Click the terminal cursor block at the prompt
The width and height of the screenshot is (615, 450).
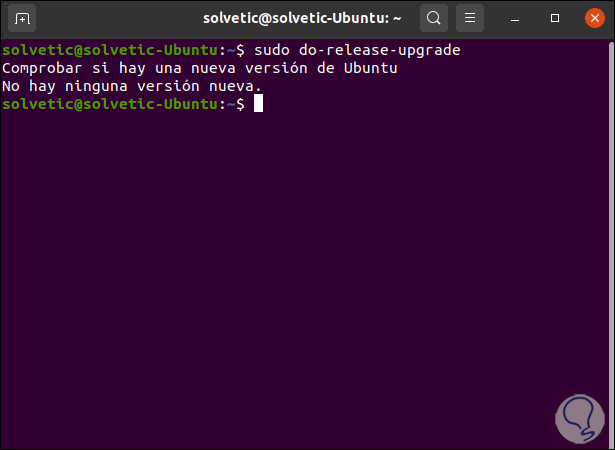point(258,104)
